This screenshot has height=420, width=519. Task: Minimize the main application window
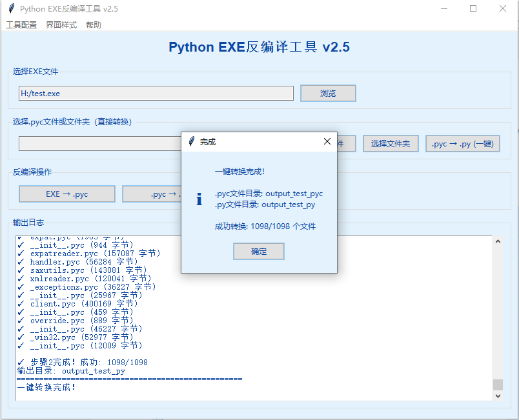point(444,8)
